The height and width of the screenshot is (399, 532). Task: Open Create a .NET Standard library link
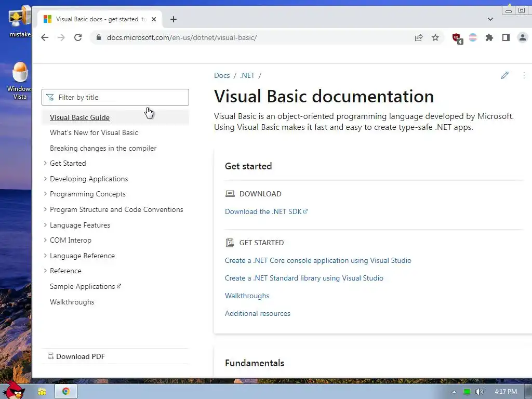tap(304, 278)
